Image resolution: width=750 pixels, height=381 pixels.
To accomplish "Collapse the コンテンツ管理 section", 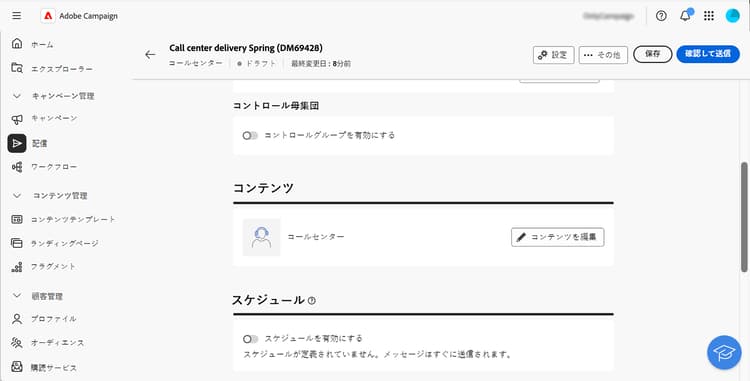I will tap(17, 196).
